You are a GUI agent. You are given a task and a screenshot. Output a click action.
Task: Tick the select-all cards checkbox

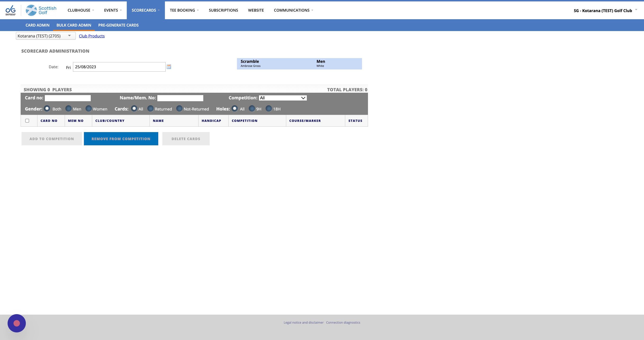tap(27, 121)
